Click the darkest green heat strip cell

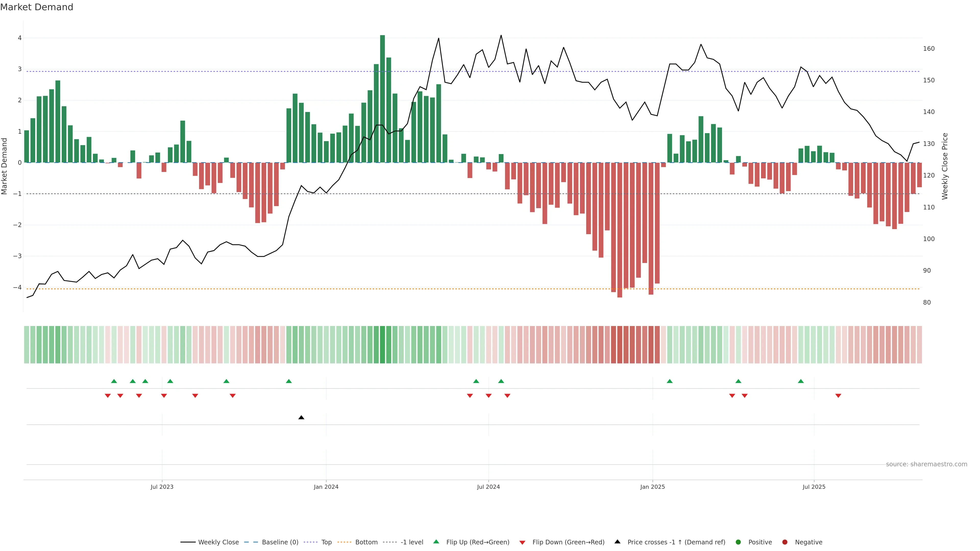point(382,345)
